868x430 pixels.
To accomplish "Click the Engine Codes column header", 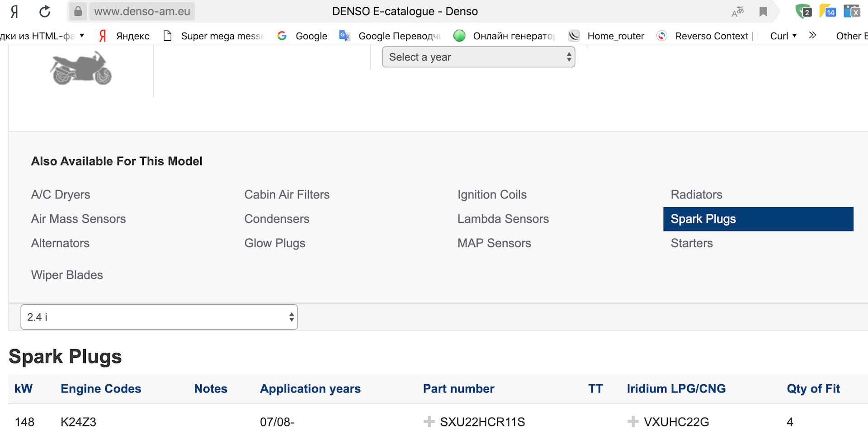I will coord(101,389).
